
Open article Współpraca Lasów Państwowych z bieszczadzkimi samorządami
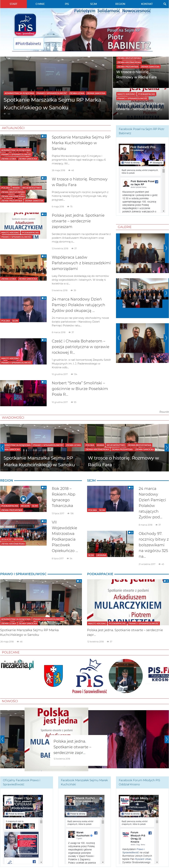[81, 263]
